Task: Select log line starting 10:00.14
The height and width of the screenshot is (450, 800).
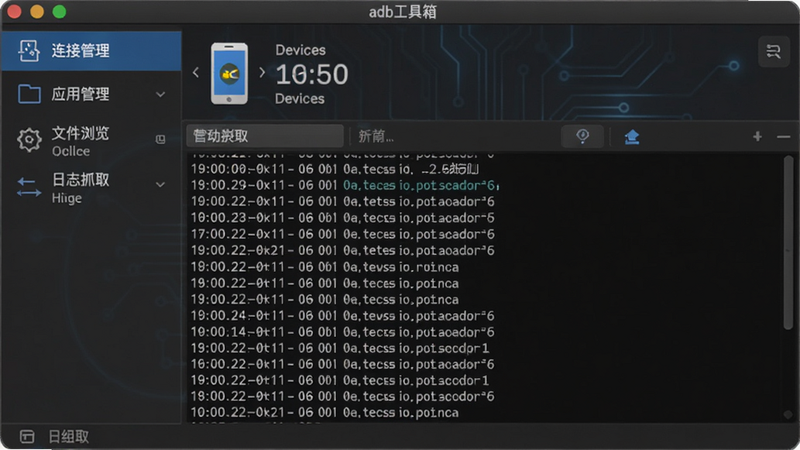Action: coord(342,332)
